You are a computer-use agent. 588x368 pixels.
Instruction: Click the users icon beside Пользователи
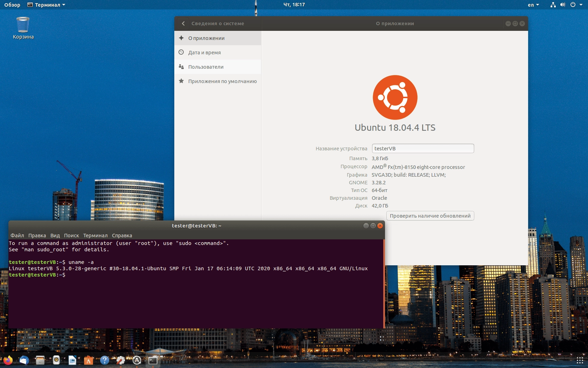coord(181,67)
